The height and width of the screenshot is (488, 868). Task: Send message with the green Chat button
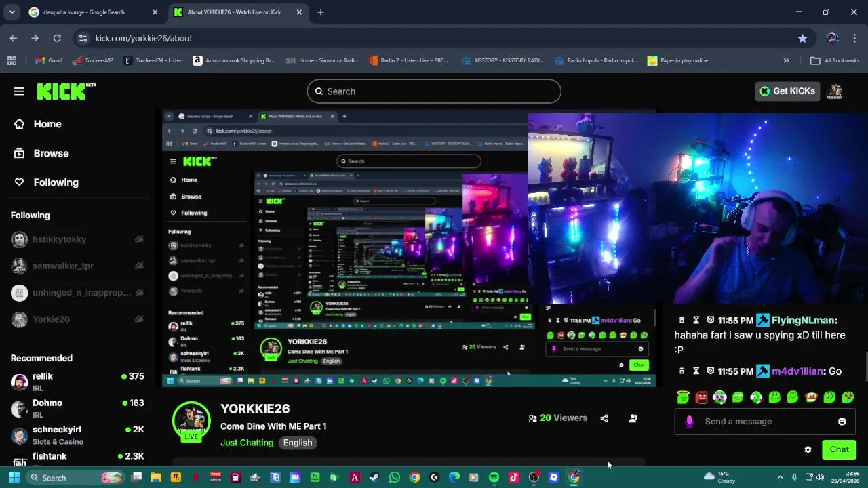[x=839, y=449]
